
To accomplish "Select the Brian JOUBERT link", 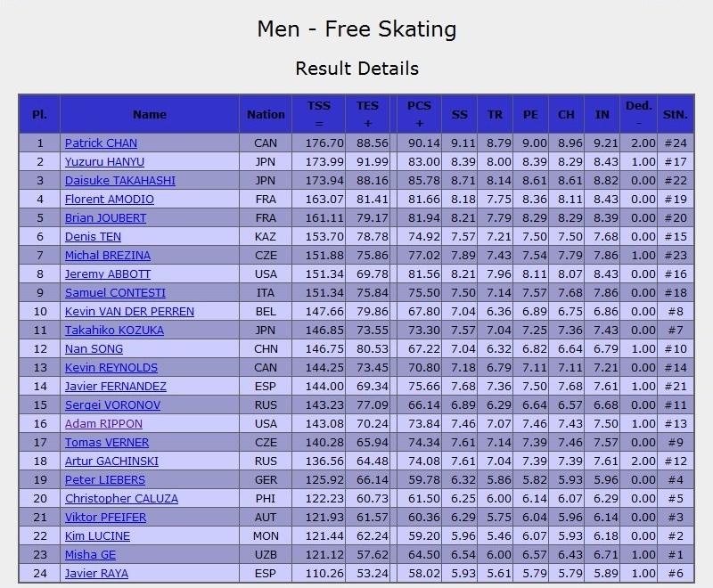I will tap(105, 218).
